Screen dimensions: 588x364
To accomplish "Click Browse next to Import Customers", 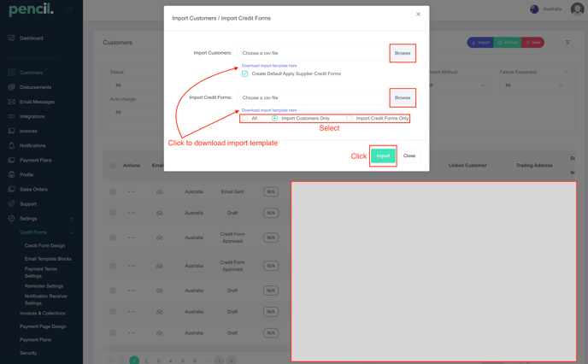I will click(x=402, y=53).
